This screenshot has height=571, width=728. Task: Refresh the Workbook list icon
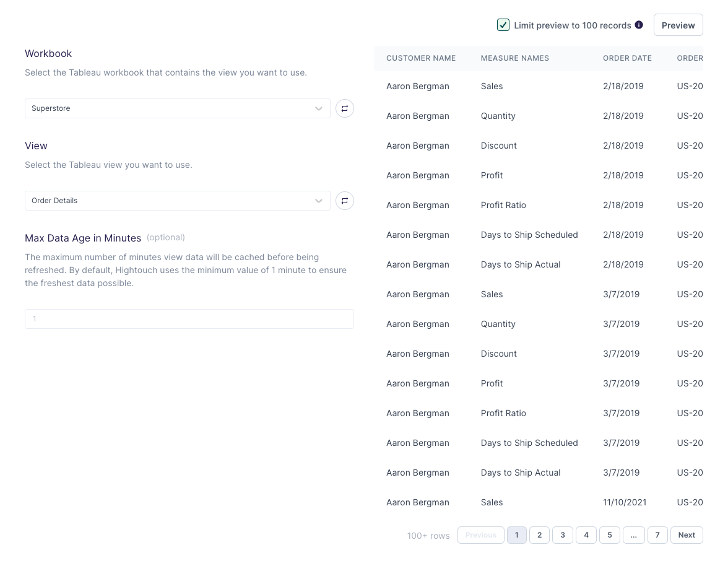click(345, 108)
